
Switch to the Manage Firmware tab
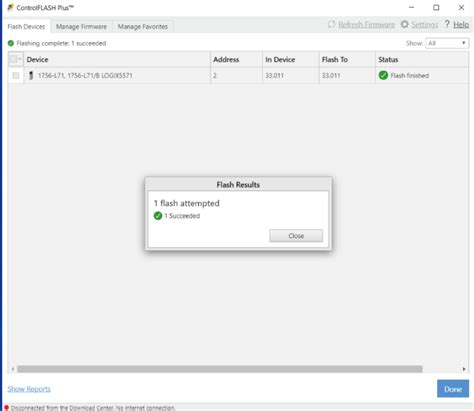click(81, 26)
